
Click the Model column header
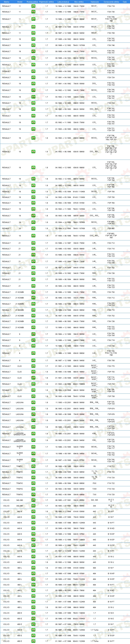coord(20,2)
